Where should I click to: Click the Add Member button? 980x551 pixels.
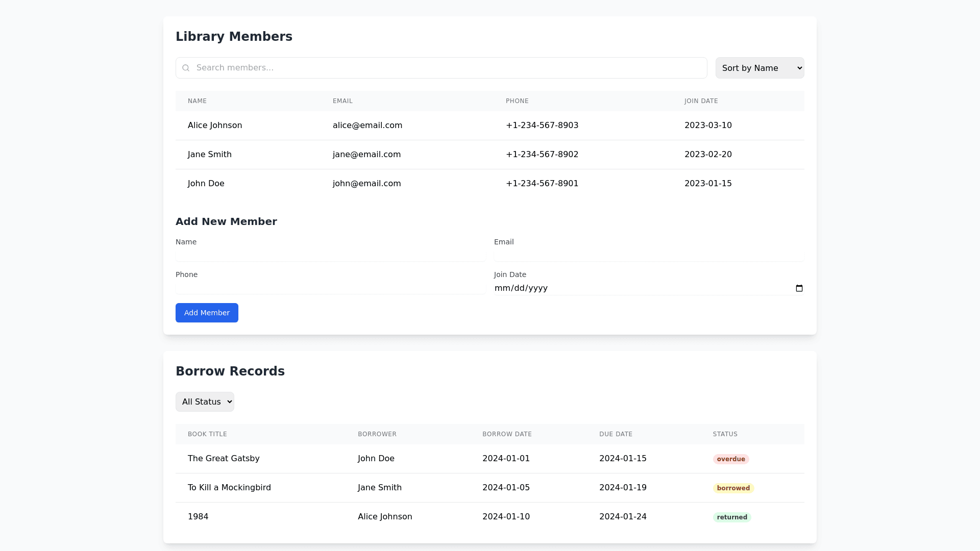click(x=207, y=313)
